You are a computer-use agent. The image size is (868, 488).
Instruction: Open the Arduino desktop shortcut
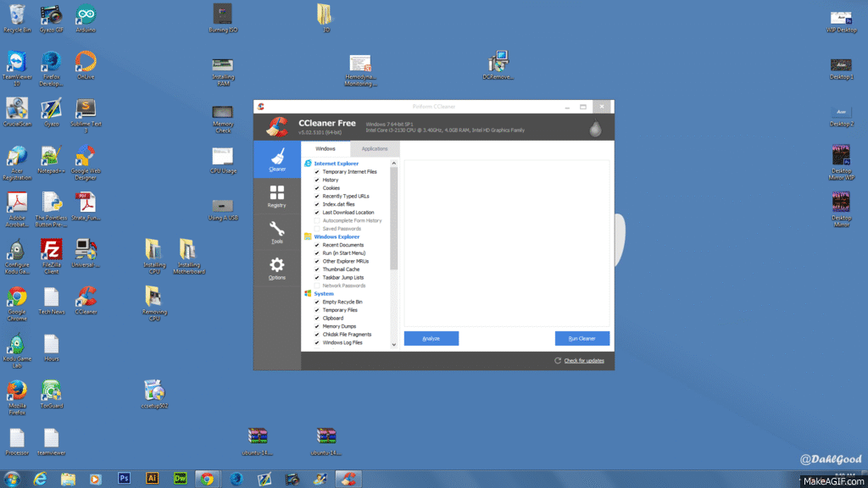(86, 16)
